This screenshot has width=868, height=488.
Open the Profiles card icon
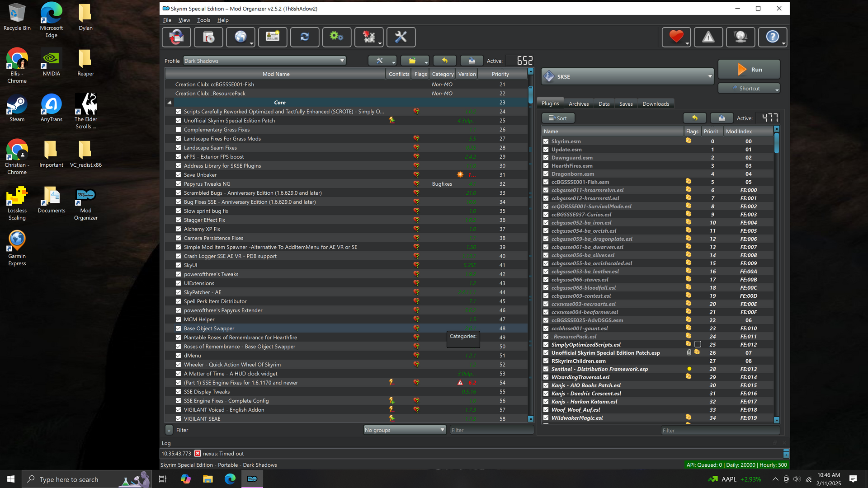[273, 37]
